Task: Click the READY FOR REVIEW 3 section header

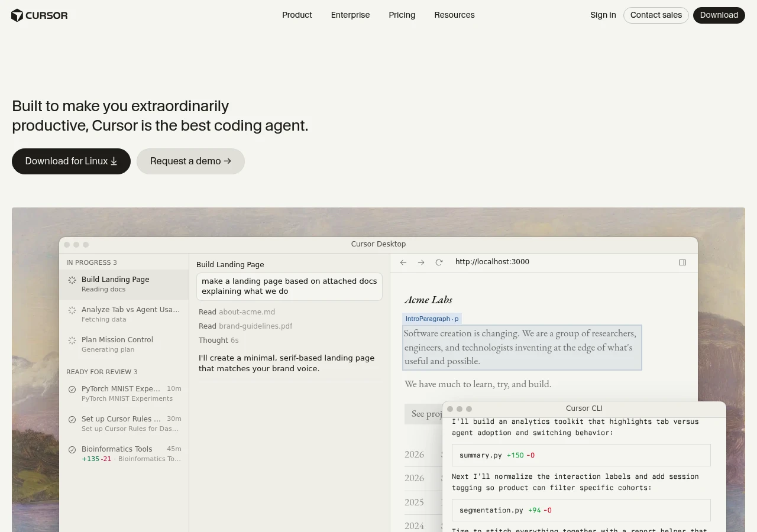Action: pos(102,372)
